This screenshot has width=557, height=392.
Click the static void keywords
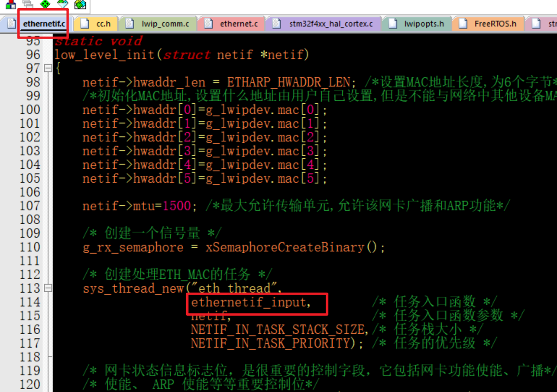(98, 41)
